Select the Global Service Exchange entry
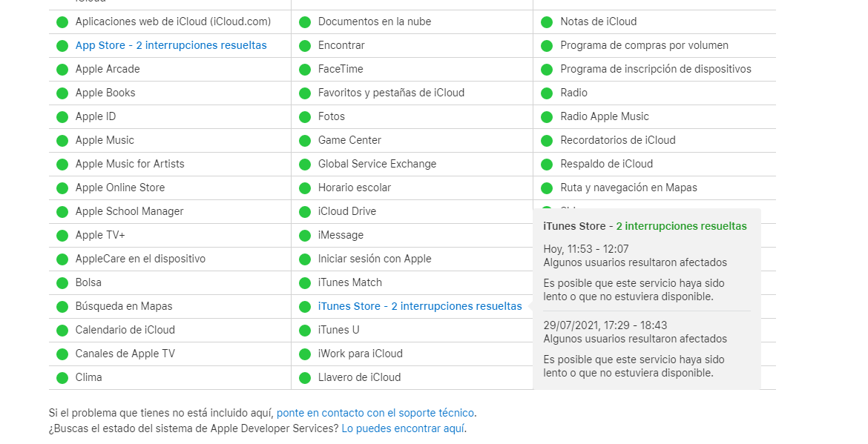868x444 pixels. (x=377, y=164)
